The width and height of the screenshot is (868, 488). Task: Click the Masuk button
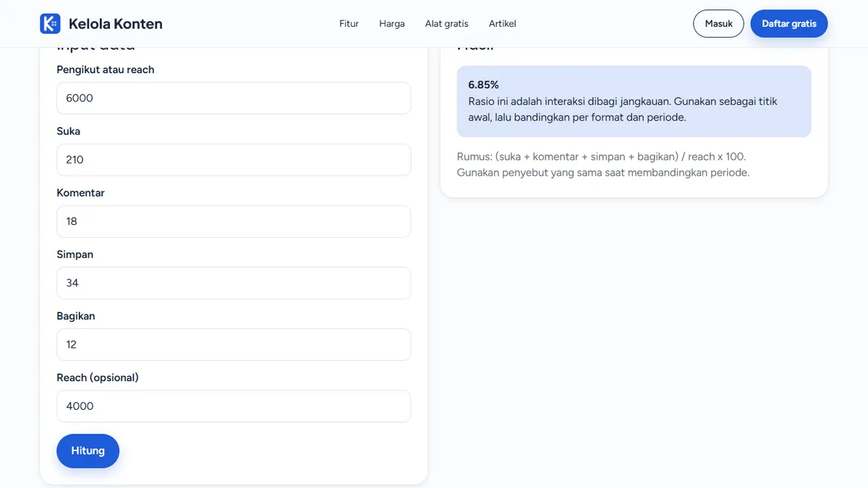[x=719, y=23]
